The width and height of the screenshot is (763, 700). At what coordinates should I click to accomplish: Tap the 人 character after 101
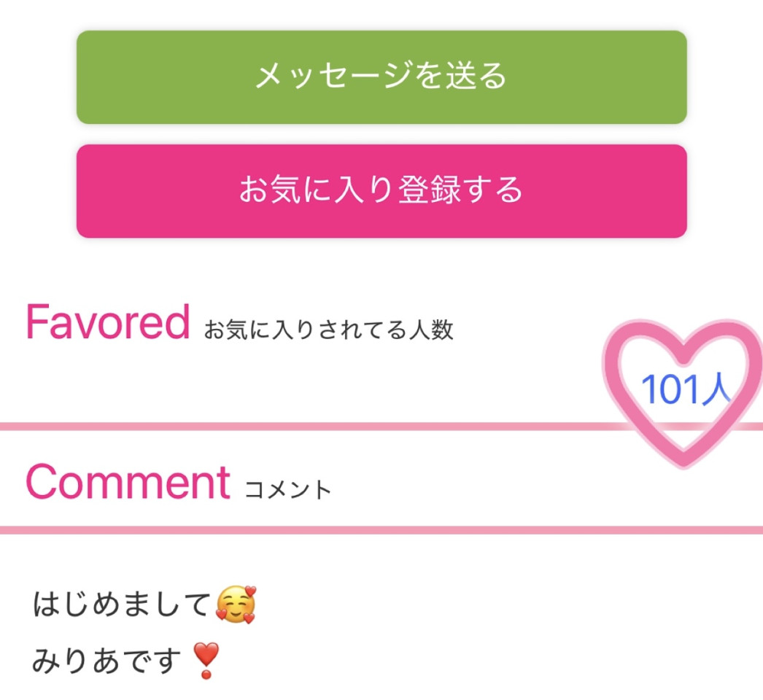click(715, 389)
